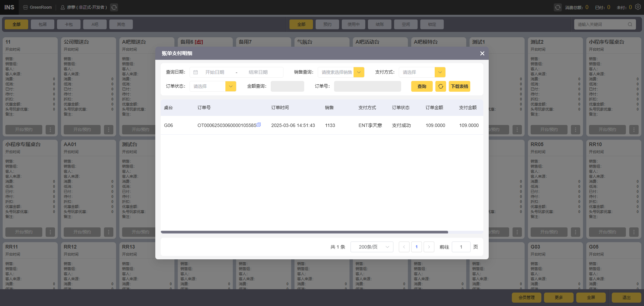The width and height of the screenshot is (644, 306).
Task: Select the 使用中 status filter tab
Action: (x=354, y=24)
